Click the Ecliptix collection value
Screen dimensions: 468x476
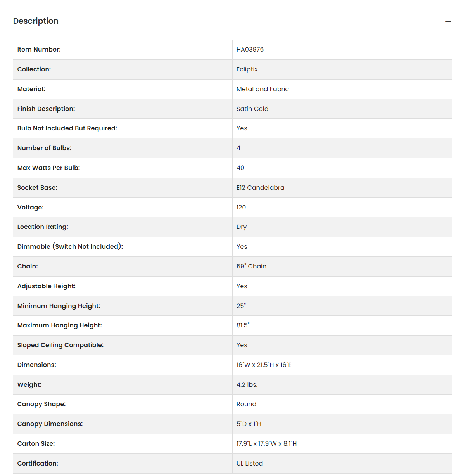pyautogui.click(x=247, y=69)
